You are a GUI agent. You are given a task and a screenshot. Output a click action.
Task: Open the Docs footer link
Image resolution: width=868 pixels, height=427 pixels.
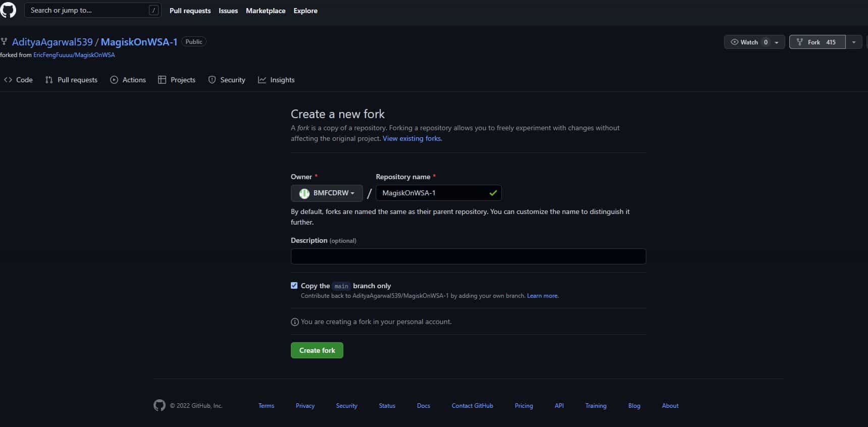424,406
